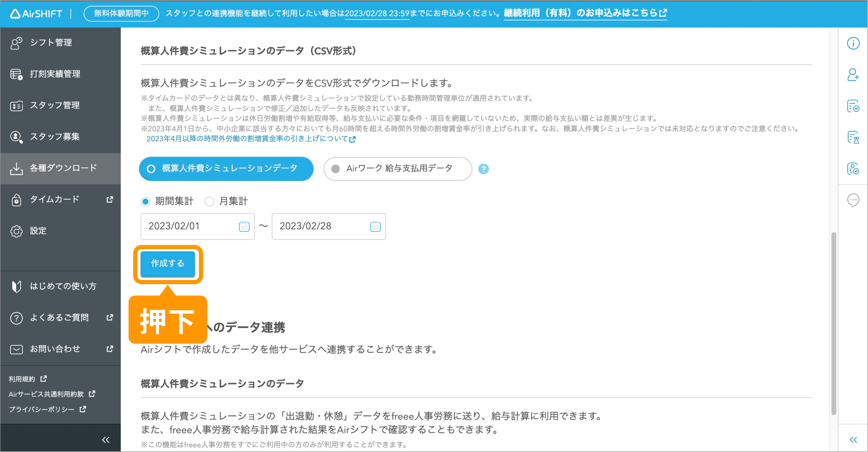Open the chat bubble icon

(853, 200)
